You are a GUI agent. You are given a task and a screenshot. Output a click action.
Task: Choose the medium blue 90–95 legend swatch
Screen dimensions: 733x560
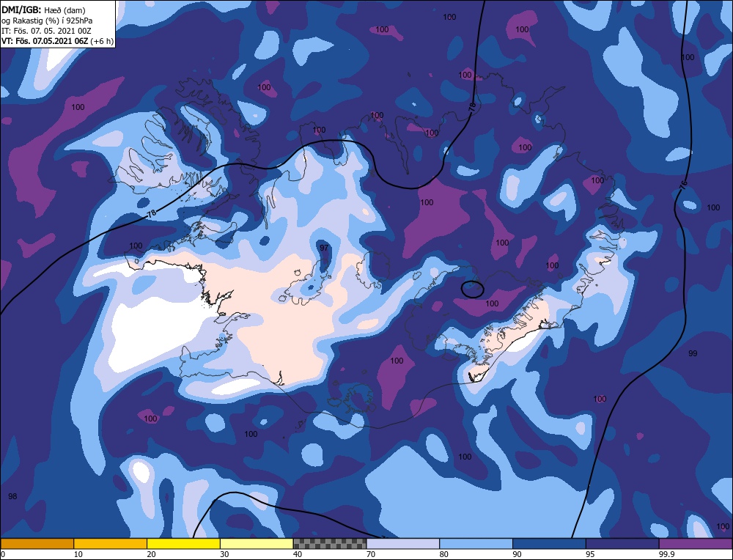point(549,543)
